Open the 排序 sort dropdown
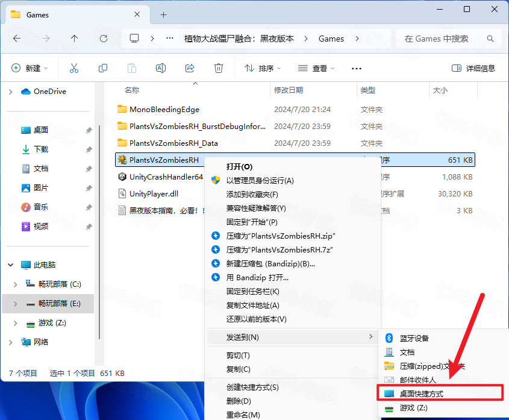 [x=263, y=68]
